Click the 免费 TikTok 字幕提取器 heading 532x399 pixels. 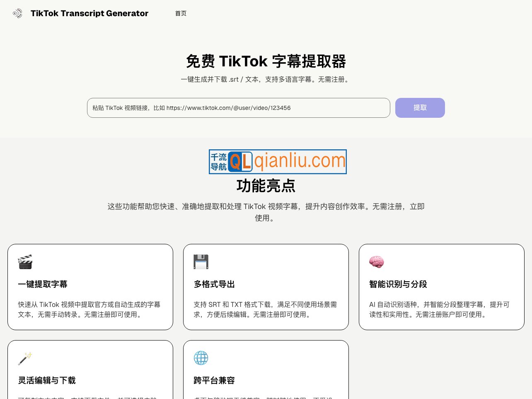(x=266, y=61)
